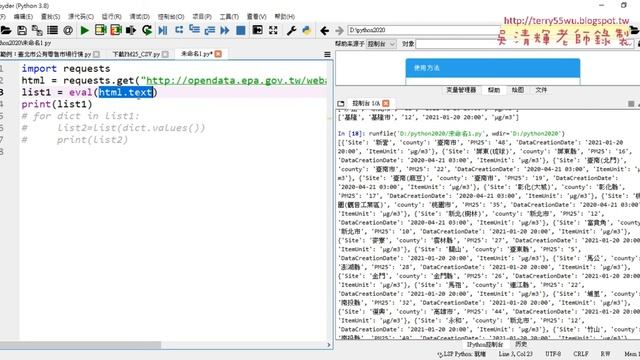Screen dimensions: 640x360
Task: Click the 'import requests' code line
Action: [66, 69]
